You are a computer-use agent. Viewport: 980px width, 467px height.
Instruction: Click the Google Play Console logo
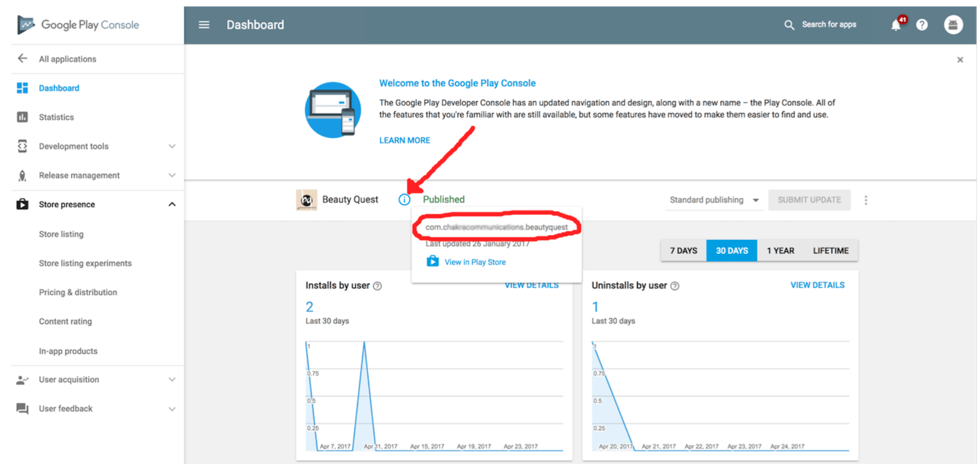(78, 25)
